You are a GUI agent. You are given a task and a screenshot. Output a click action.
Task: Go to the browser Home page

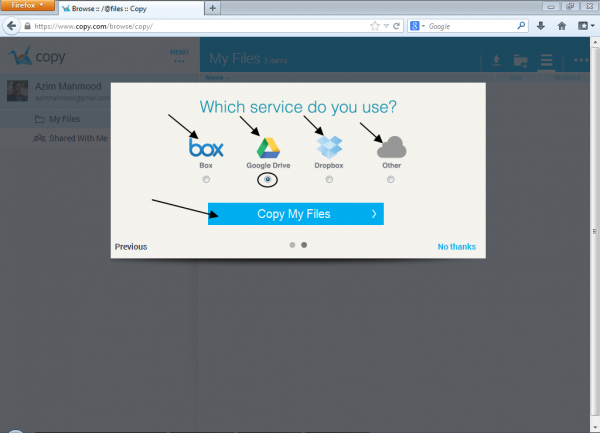(x=562, y=26)
